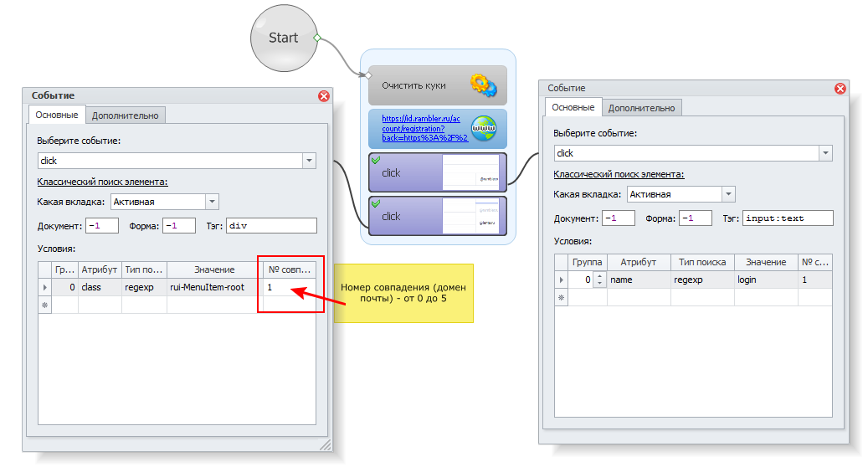This screenshot has height=467, width=868.
Task: Close the right Событие dialog
Action: 840,88
